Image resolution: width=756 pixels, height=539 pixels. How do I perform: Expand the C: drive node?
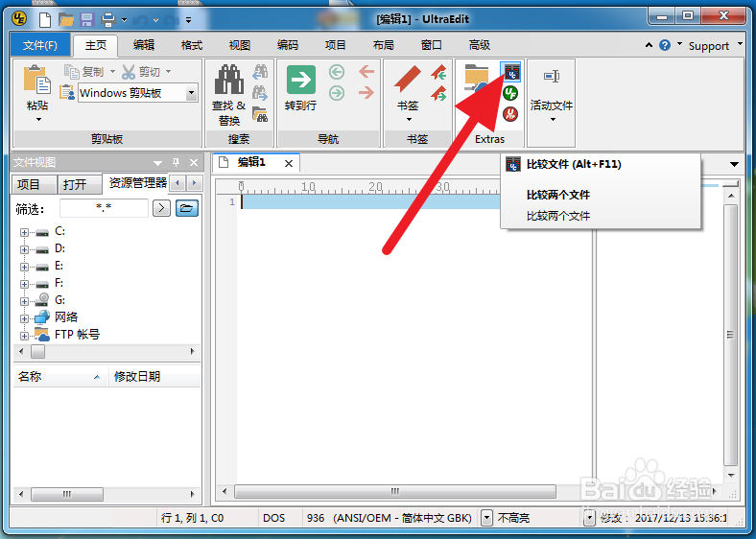[x=24, y=232]
